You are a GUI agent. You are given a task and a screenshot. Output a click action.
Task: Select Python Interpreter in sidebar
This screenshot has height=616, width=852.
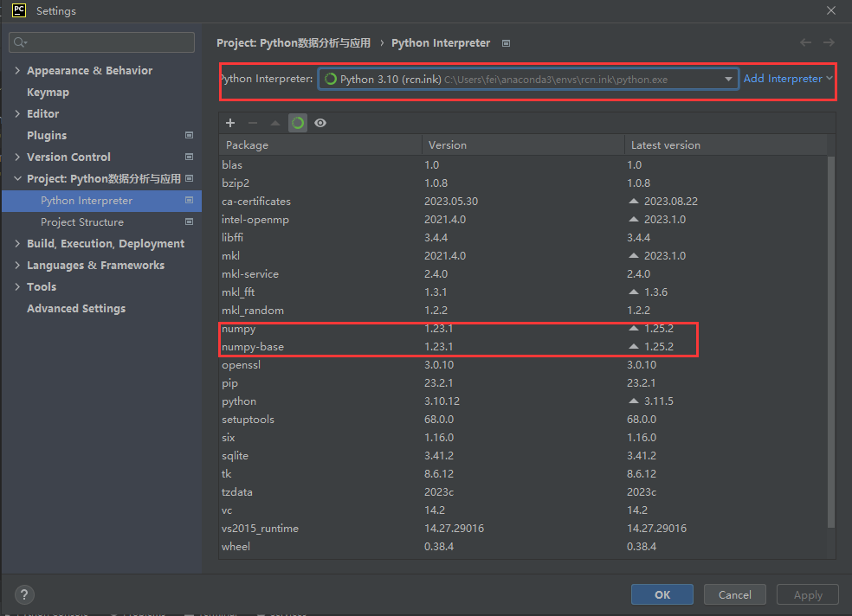click(101, 201)
